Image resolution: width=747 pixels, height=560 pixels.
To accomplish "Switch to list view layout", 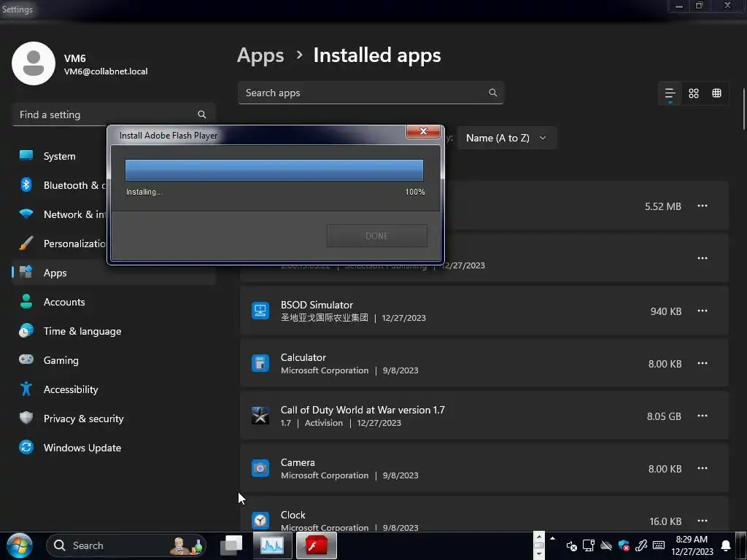I will coord(670,93).
